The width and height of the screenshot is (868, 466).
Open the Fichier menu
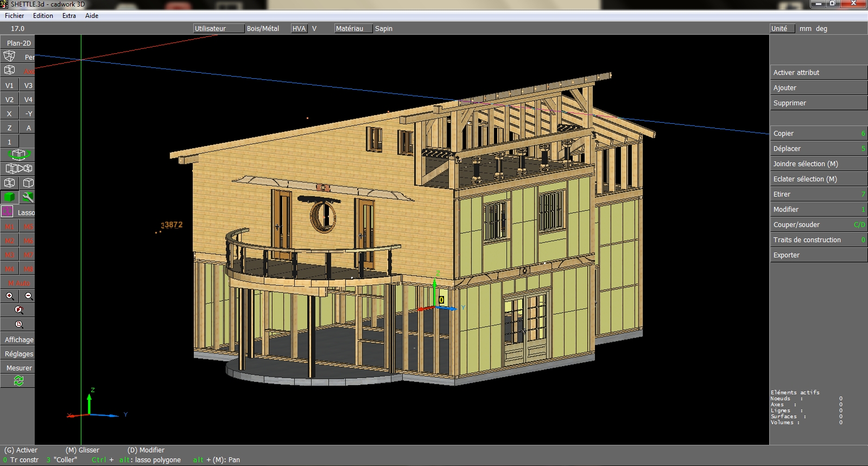tap(14, 16)
